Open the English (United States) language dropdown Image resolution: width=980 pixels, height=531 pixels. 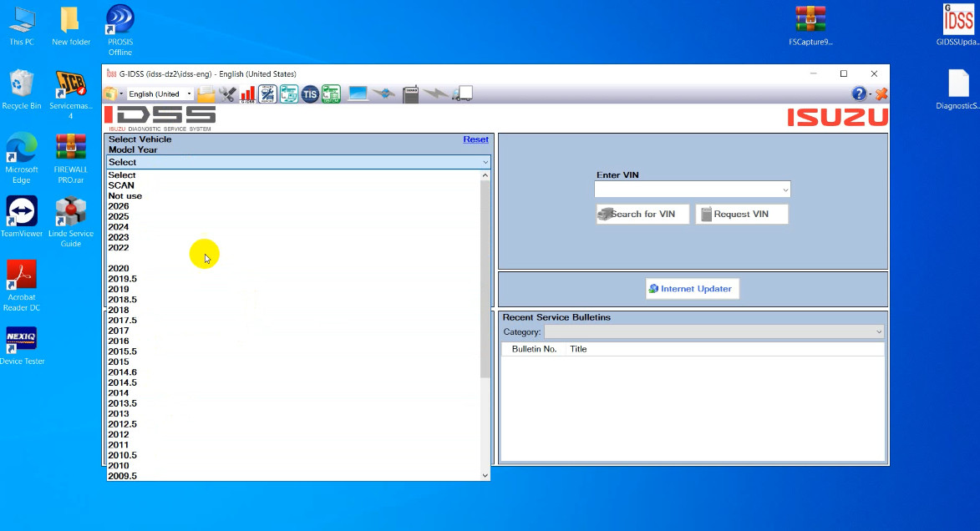pos(160,94)
